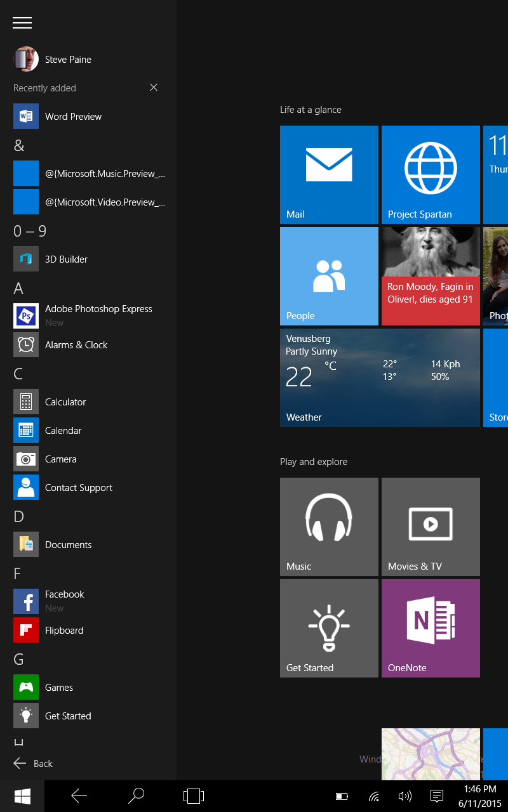Screen dimensions: 508x812
Task: Open Ron Moody news tile
Action: pos(431,276)
